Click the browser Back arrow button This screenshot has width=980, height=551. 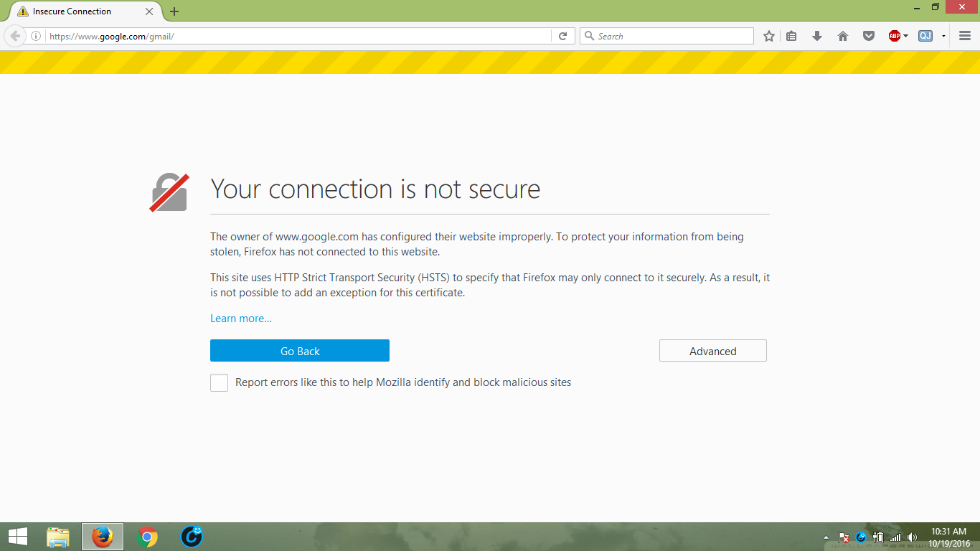tap(15, 36)
